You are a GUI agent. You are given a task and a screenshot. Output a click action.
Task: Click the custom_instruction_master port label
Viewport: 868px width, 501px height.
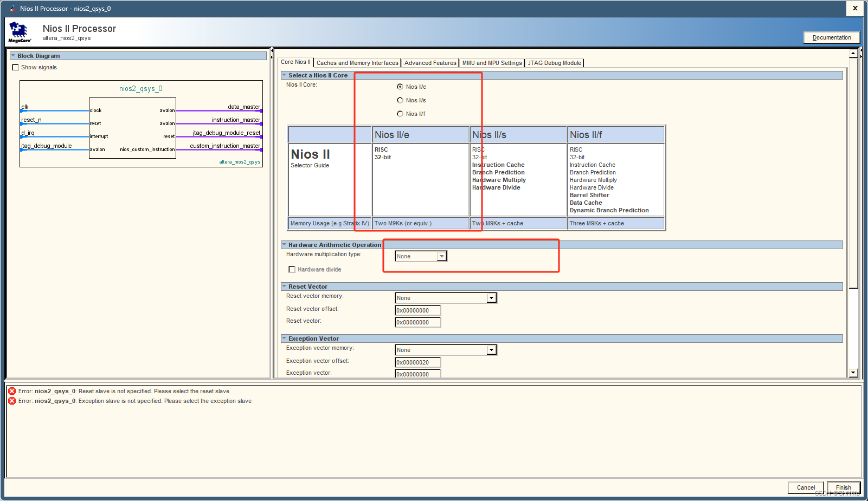point(225,146)
